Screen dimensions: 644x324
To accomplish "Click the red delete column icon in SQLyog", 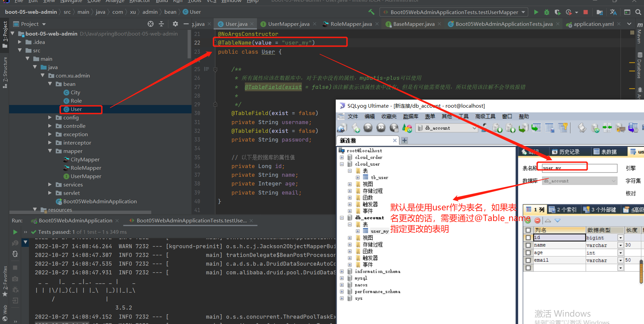I will click(x=537, y=220).
